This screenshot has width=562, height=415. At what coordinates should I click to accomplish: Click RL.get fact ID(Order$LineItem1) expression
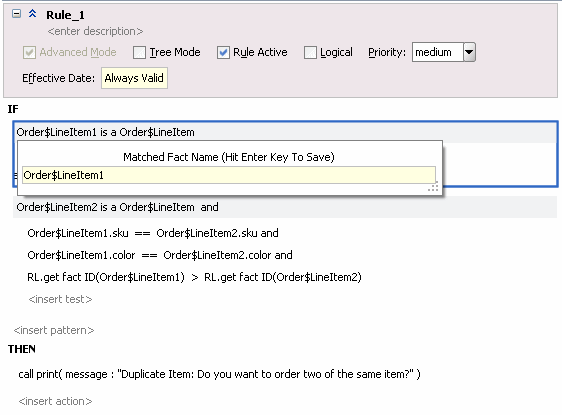(106, 277)
